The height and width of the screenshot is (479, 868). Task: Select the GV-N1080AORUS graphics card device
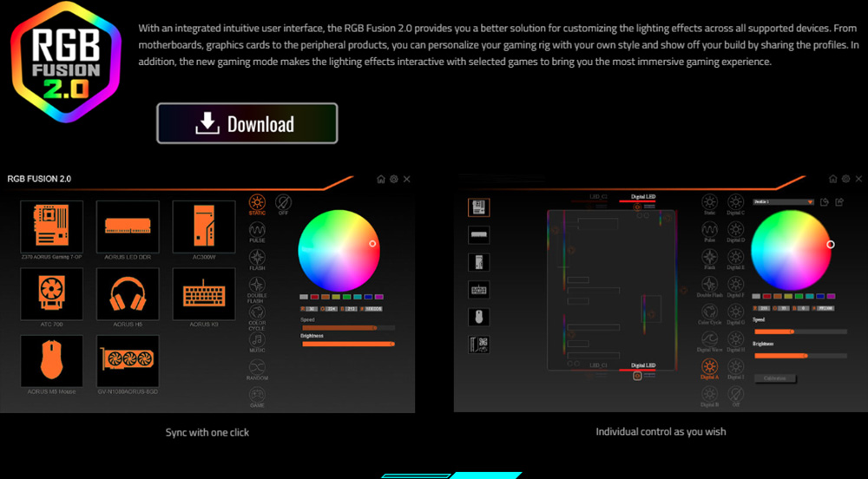point(127,361)
